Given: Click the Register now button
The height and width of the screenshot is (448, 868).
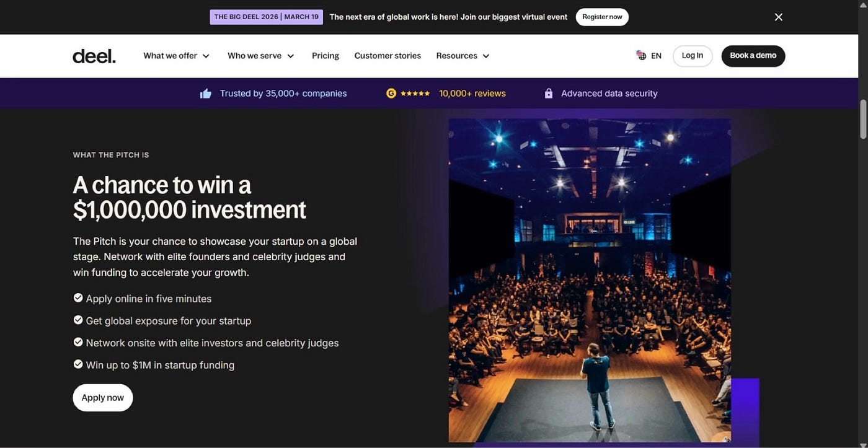Looking at the screenshot, I should (x=602, y=17).
